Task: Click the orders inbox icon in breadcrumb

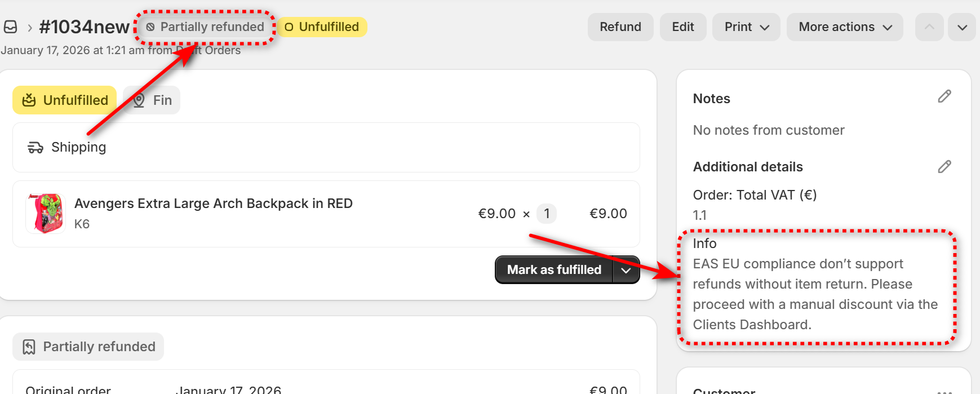Action: point(10,27)
